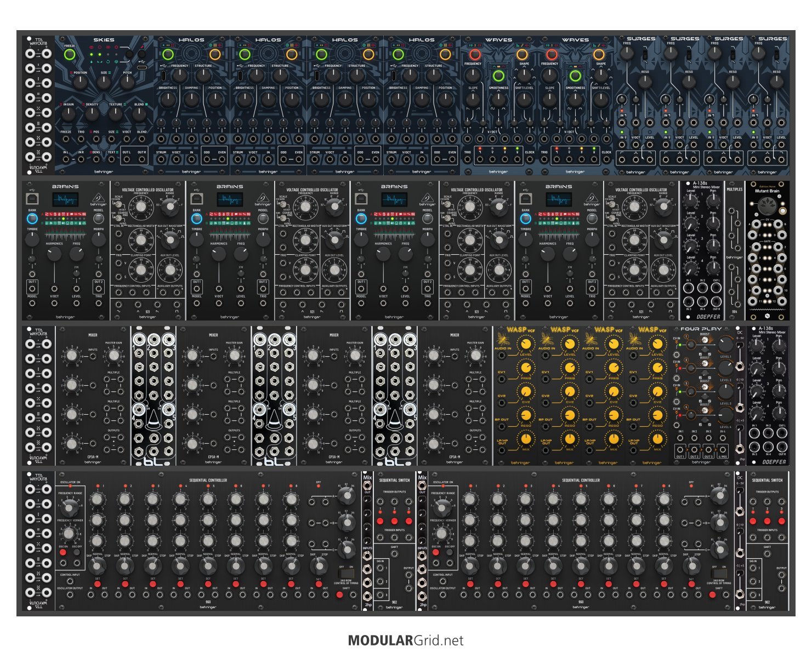Screen dimensions: 812x652
Task: Select the RESO knob on the rightmost WASP VCF
Action: pyautogui.click(x=657, y=415)
